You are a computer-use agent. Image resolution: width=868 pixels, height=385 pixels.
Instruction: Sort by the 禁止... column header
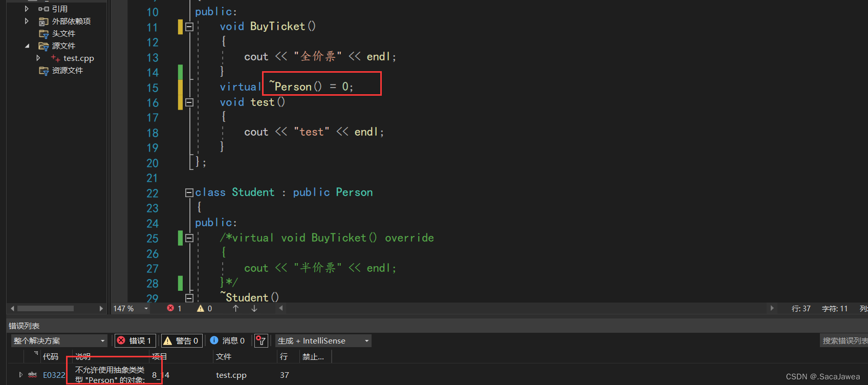click(313, 356)
